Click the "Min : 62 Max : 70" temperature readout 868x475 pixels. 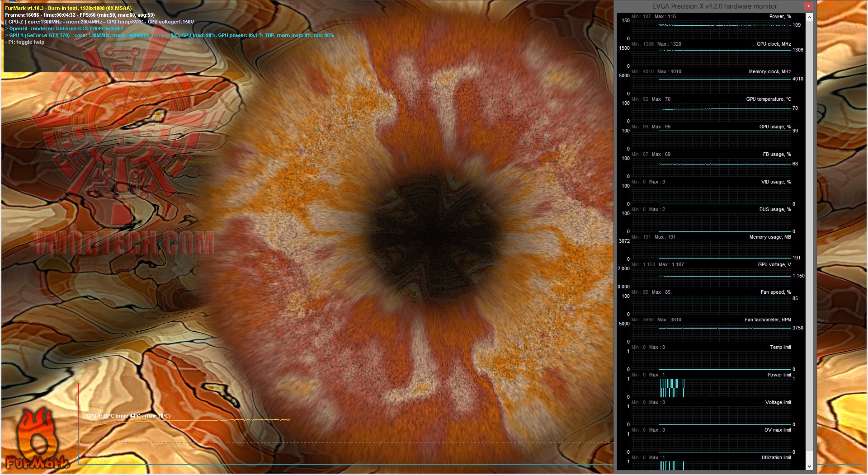point(651,99)
